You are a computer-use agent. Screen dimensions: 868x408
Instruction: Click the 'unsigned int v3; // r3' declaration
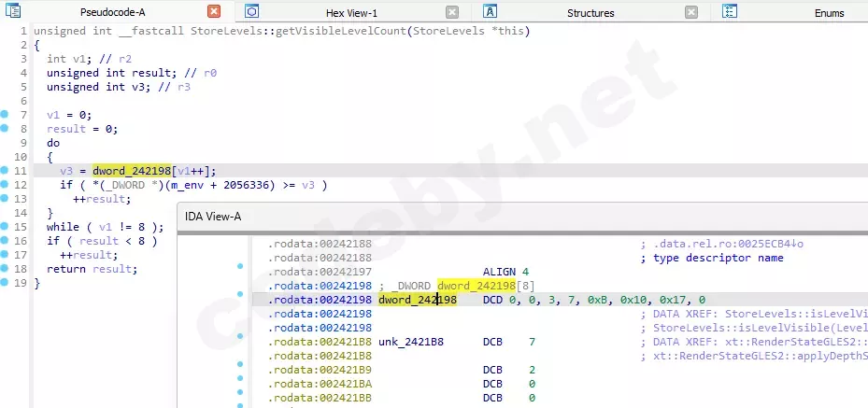point(119,87)
